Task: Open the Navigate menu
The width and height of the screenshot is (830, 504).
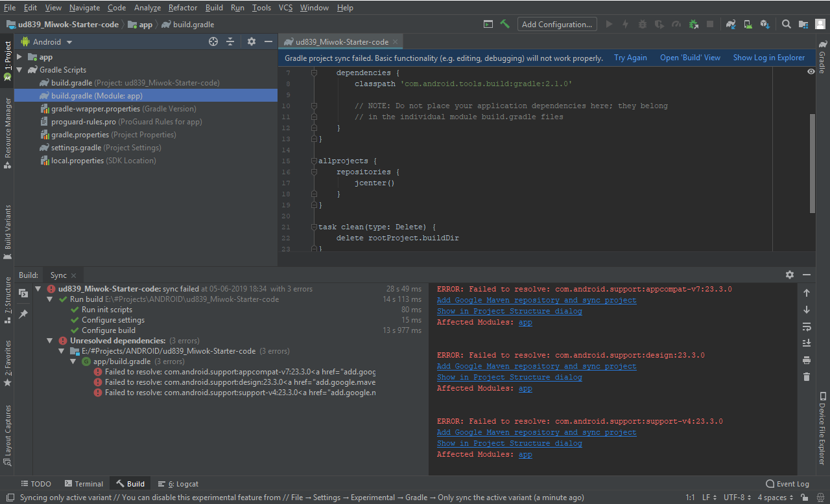Action: click(84, 8)
